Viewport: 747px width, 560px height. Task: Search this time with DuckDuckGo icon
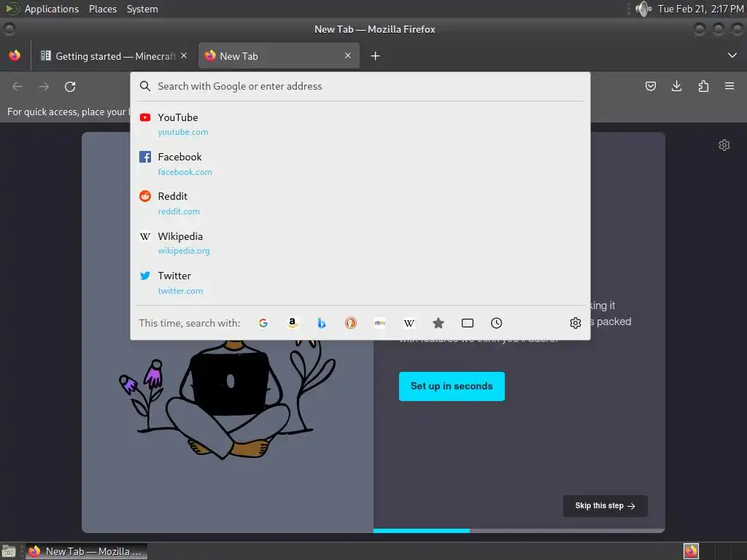351,323
